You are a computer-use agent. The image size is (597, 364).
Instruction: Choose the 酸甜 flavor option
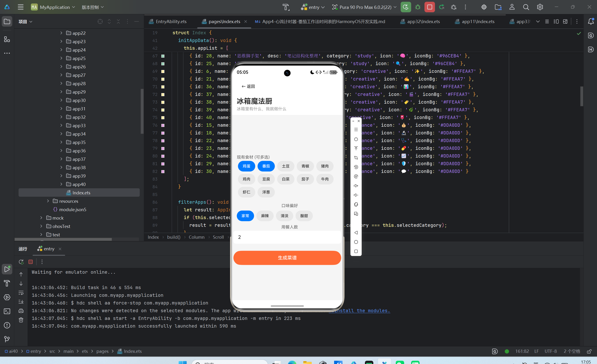pyautogui.click(x=304, y=216)
